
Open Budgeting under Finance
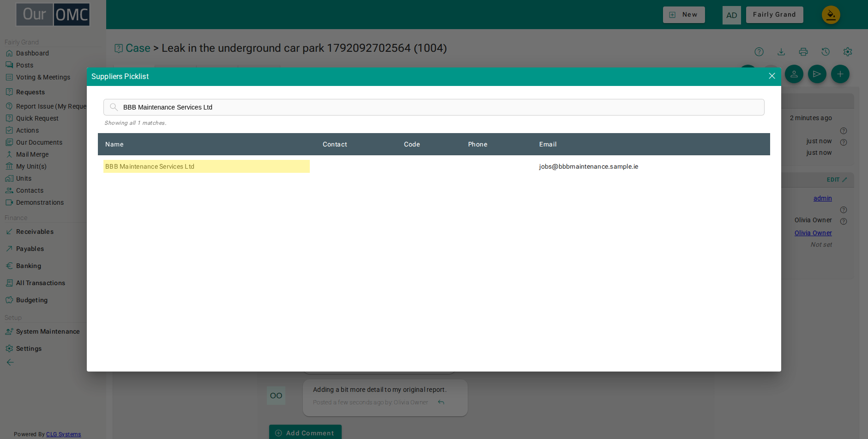click(x=31, y=300)
